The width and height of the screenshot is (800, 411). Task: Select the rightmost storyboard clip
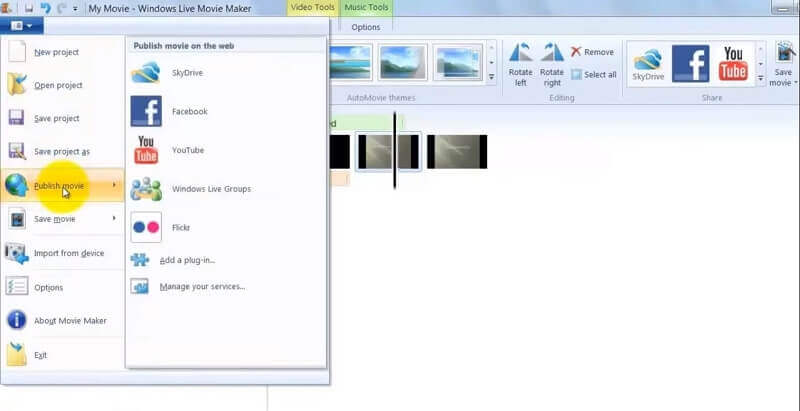click(x=457, y=151)
